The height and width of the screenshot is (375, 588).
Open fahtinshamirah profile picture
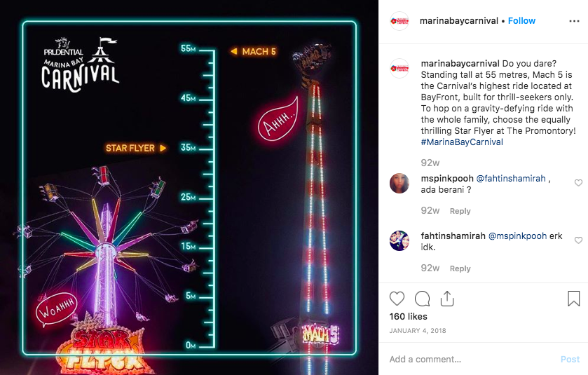pyautogui.click(x=399, y=240)
